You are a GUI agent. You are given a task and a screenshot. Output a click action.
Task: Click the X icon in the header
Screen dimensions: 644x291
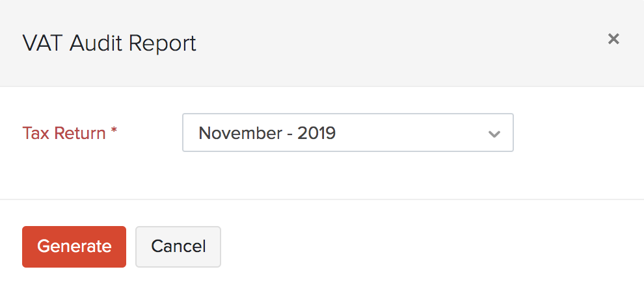point(613,40)
